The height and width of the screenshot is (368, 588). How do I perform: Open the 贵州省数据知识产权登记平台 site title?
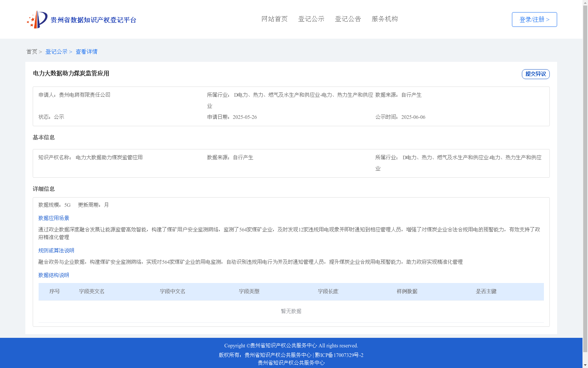pos(93,20)
